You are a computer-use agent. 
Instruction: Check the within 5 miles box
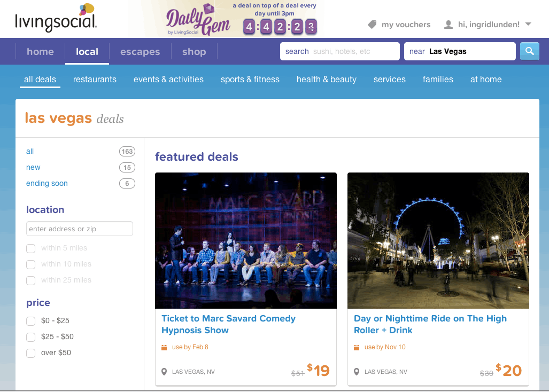(x=31, y=248)
